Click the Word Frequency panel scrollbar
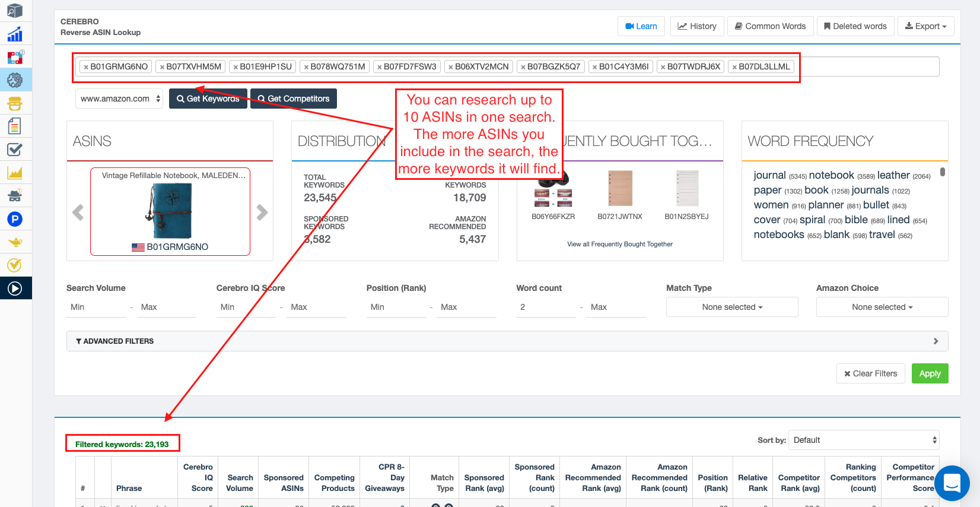Image resolution: width=980 pixels, height=507 pixels. coord(943,172)
